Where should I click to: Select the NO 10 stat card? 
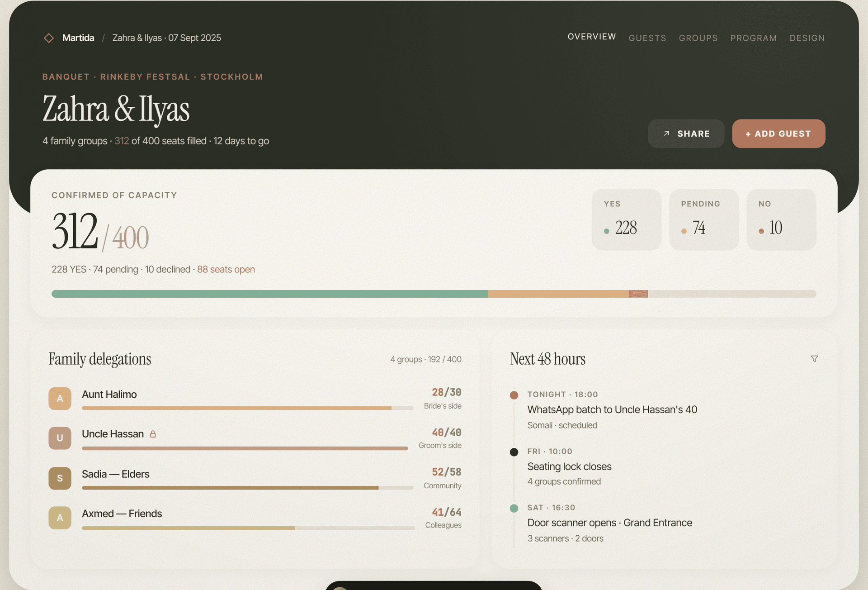[781, 219]
